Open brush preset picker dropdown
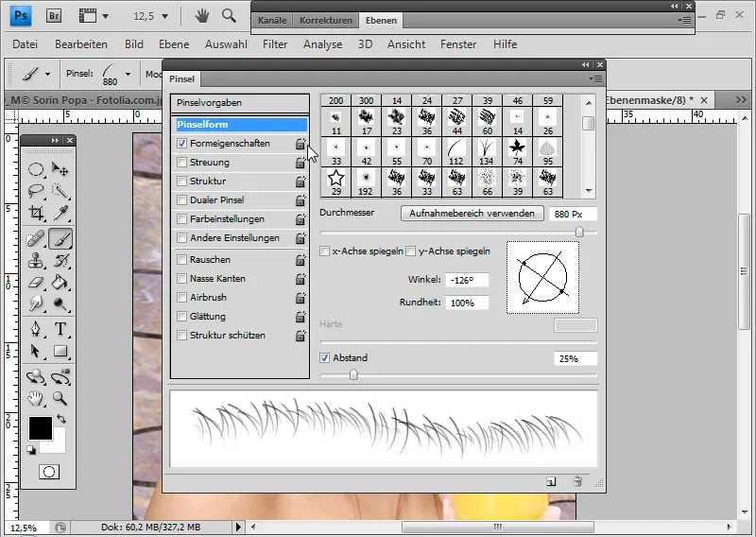756x537 pixels. pyautogui.click(x=128, y=74)
